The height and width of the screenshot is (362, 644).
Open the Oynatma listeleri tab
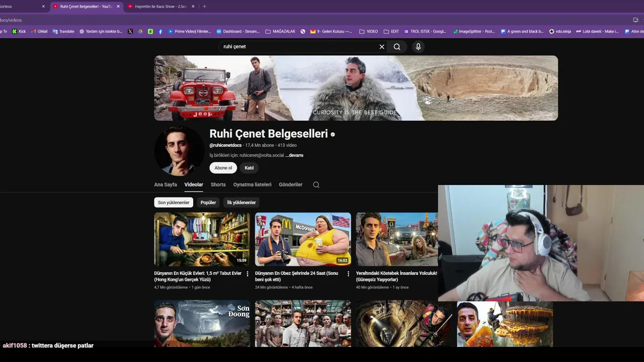pyautogui.click(x=252, y=185)
